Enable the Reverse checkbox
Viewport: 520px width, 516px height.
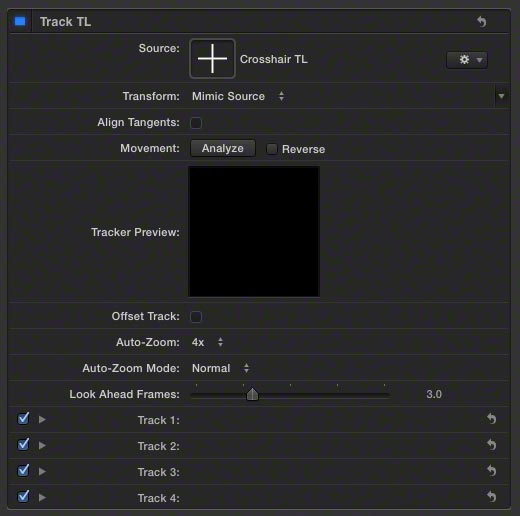pyautogui.click(x=272, y=149)
